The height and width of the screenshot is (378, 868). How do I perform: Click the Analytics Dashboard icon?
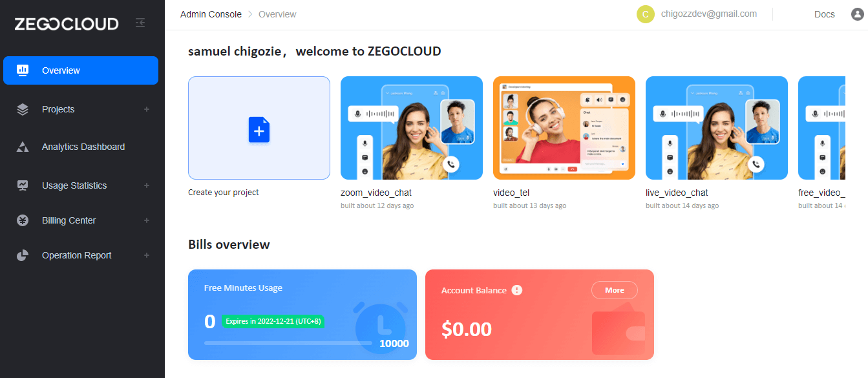click(22, 146)
